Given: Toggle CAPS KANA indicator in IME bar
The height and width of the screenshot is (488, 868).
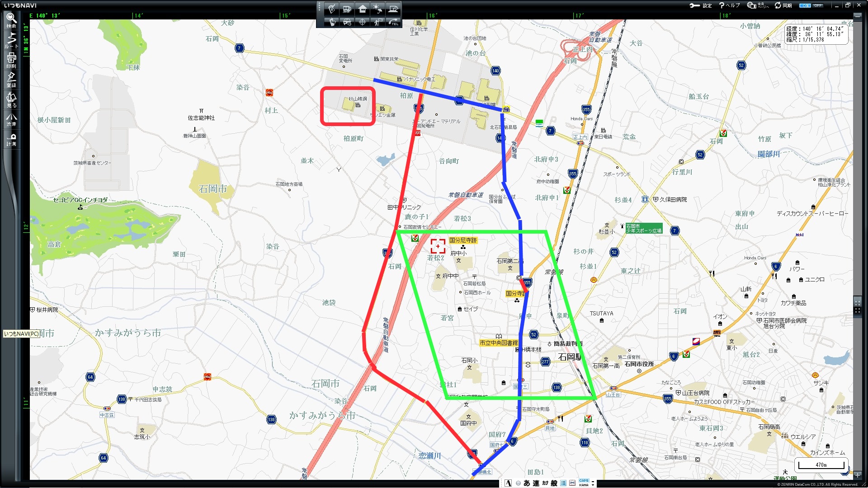Looking at the screenshot, I should click(584, 483).
